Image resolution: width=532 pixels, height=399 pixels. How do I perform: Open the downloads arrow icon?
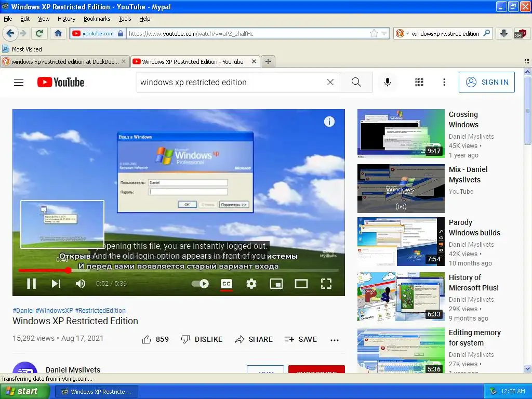(x=504, y=33)
